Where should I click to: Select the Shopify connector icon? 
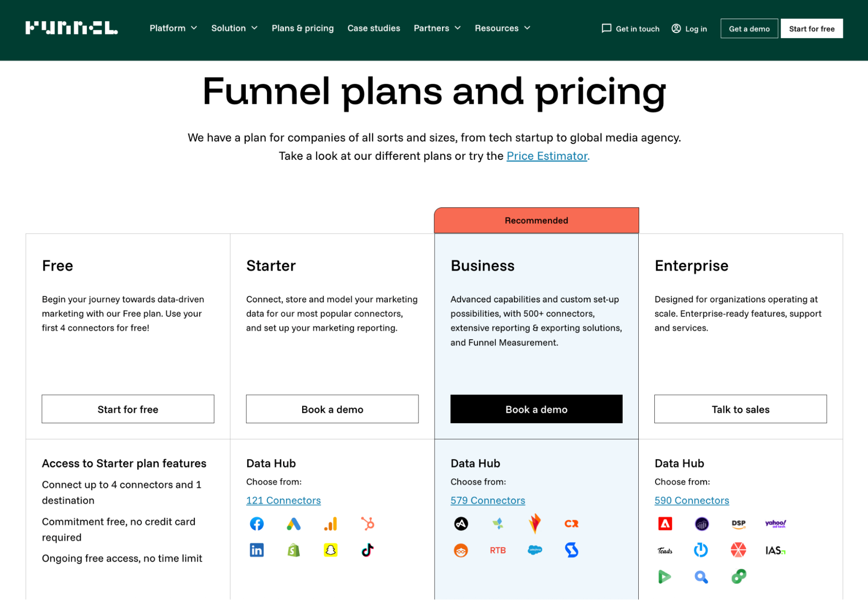point(294,550)
